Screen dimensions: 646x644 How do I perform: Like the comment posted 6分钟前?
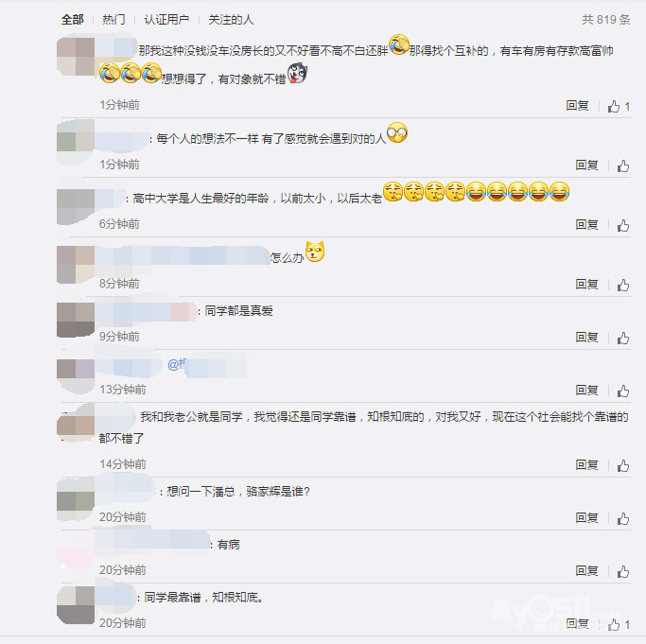tap(623, 225)
